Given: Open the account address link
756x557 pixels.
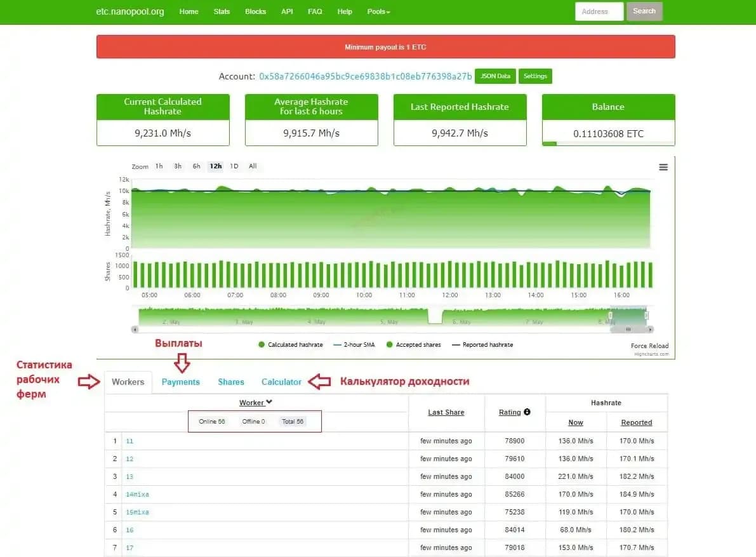Looking at the screenshot, I should 366,76.
